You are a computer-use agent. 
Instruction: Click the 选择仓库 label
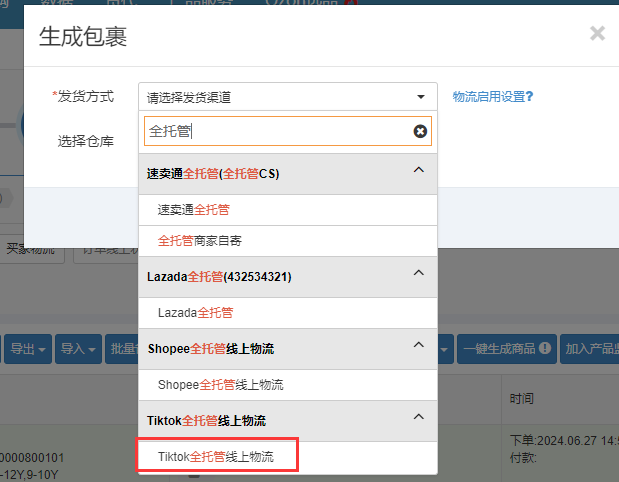[x=86, y=141]
